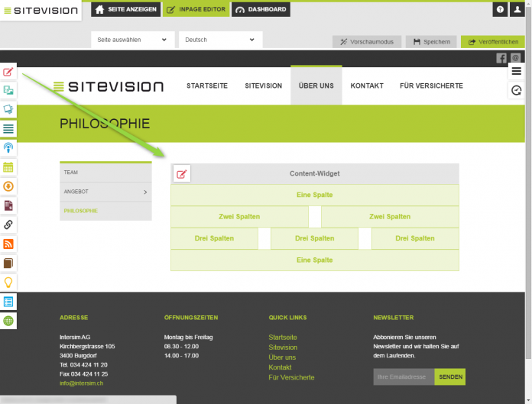This screenshot has height=404, width=532.
Task: Select the text lines widget icon
Action: pos(8,128)
